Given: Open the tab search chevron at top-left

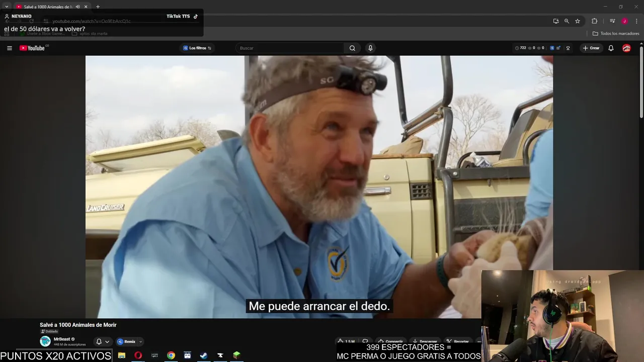Looking at the screenshot, I should pyautogui.click(x=7, y=7).
